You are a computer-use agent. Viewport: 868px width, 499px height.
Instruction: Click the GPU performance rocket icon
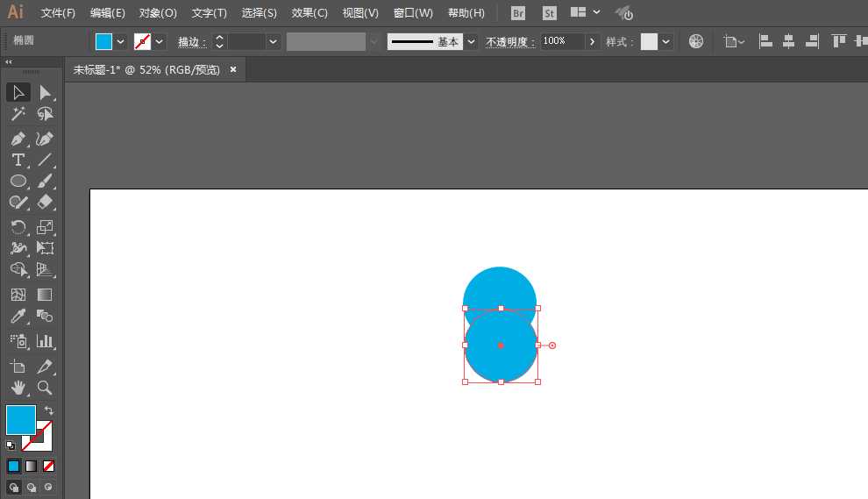pyautogui.click(x=624, y=13)
